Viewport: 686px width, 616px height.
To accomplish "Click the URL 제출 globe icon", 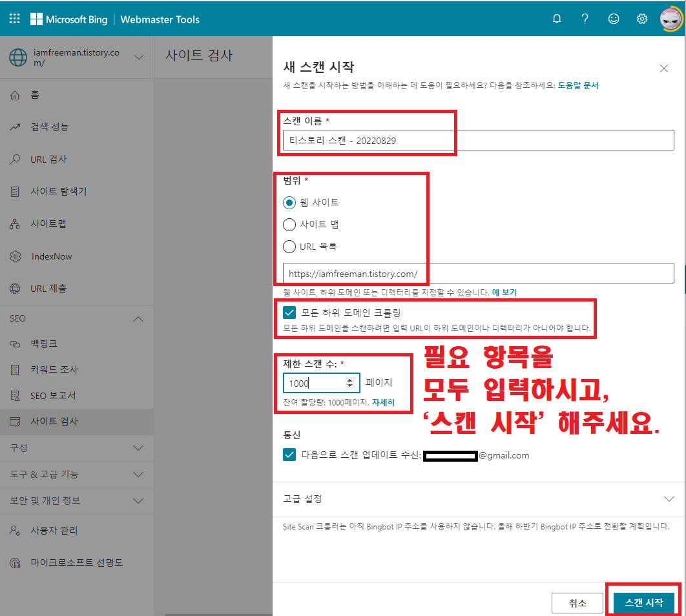I will (15, 289).
